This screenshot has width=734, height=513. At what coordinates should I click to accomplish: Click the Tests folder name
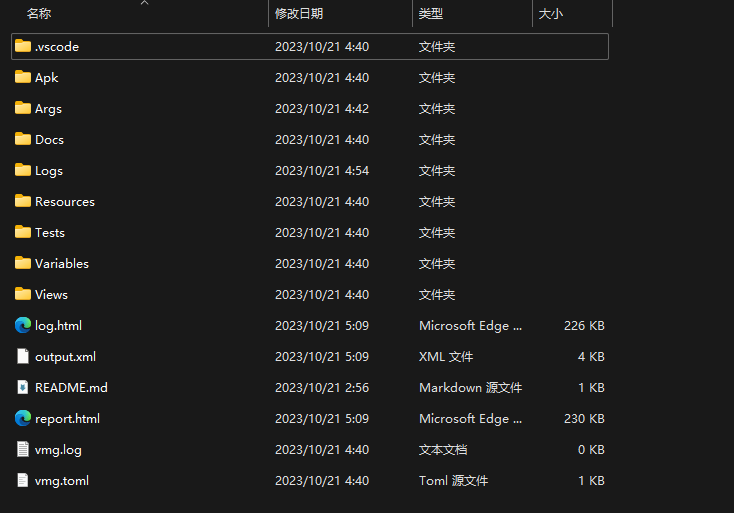click(50, 233)
